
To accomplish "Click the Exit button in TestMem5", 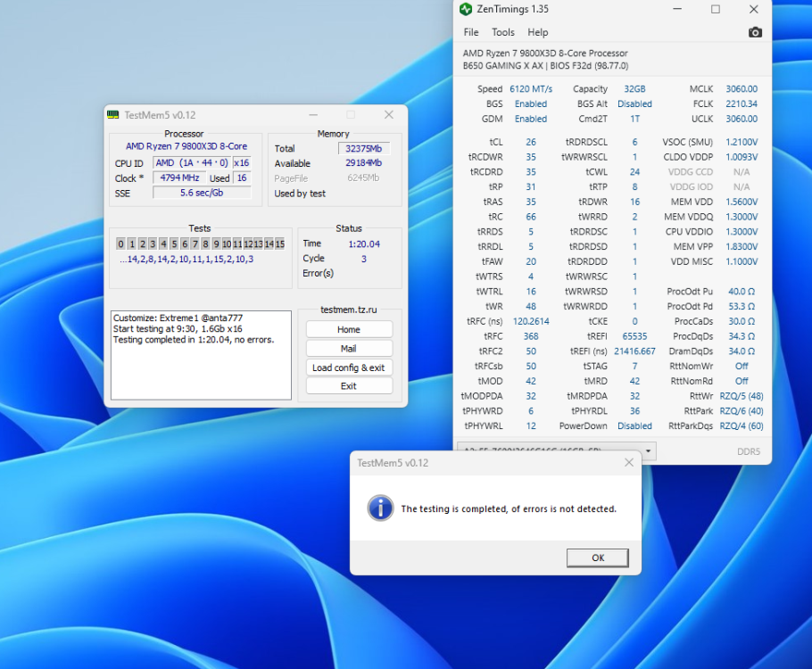I will (348, 385).
